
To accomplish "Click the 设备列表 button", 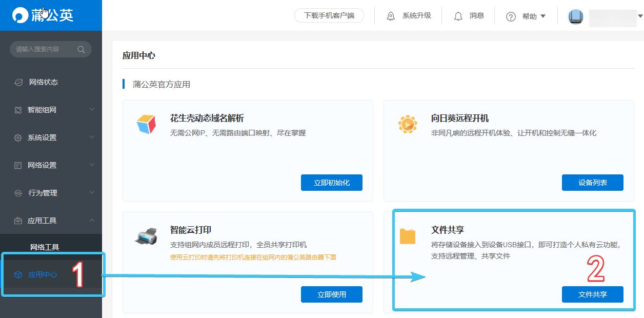I will click(x=593, y=183).
